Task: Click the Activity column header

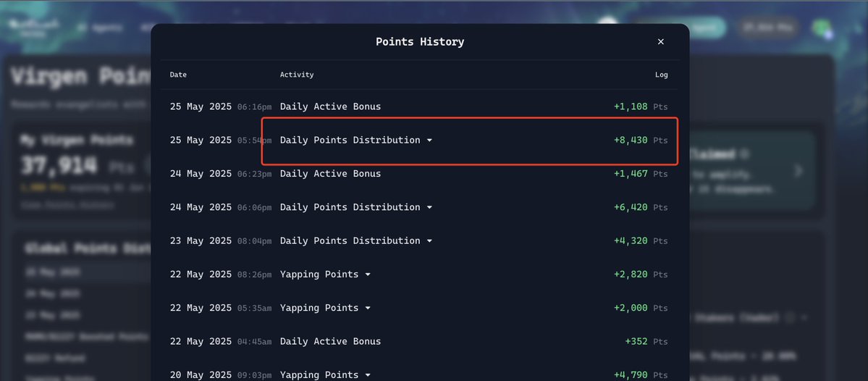Action: [297, 74]
